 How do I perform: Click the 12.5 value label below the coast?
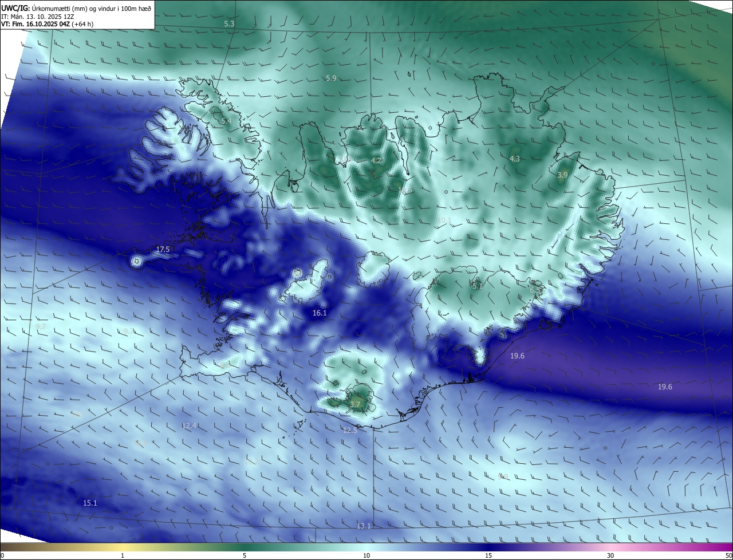pyautogui.click(x=350, y=430)
